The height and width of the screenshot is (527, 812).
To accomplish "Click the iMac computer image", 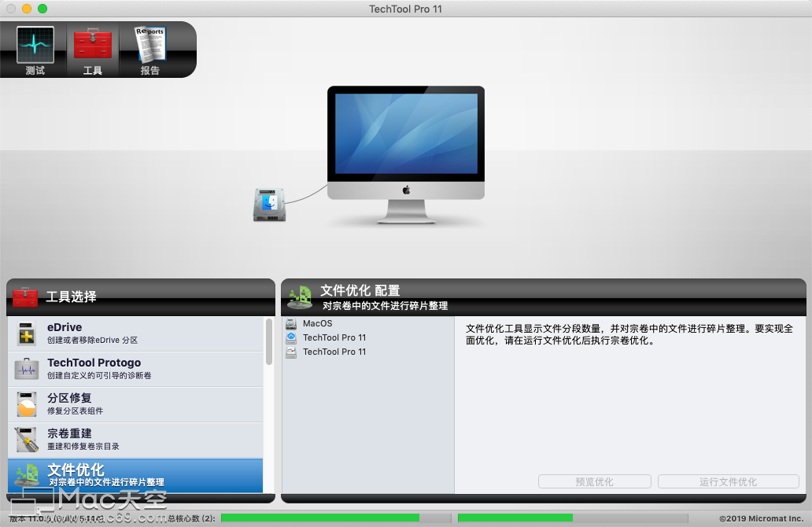I will click(x=406, y=154).
